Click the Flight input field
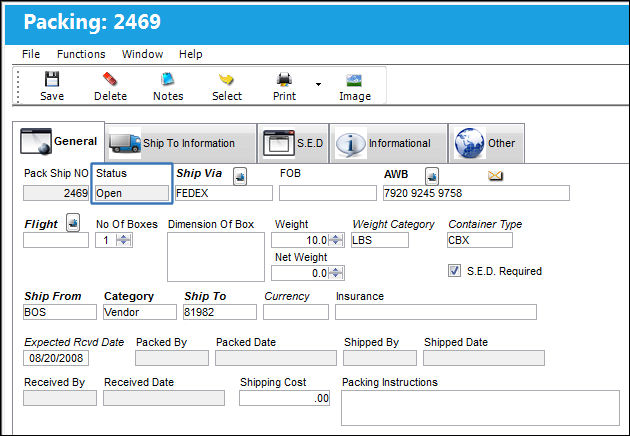 pyautogui.click(x=56, y=240)
